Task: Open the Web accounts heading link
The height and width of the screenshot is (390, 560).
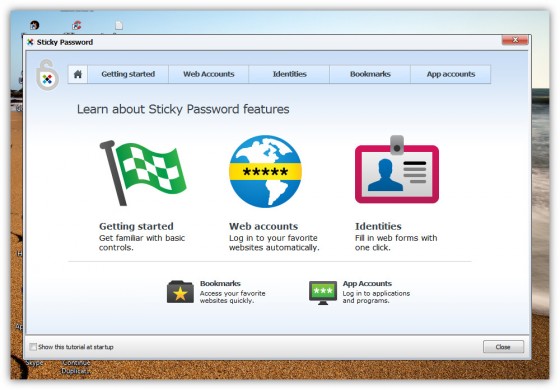Action: [x=263, y=226]
